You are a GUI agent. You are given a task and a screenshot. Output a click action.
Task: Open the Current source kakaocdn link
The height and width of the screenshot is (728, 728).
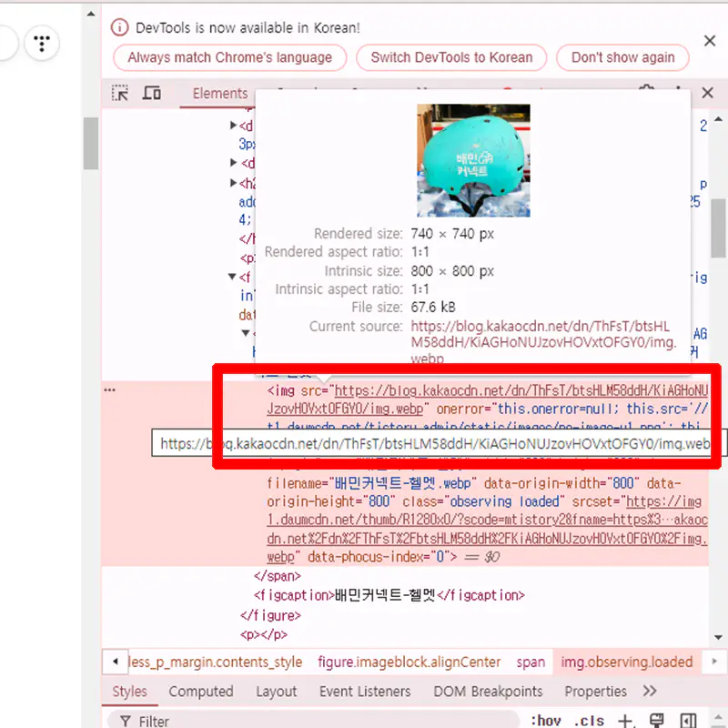(x=543, y=342)
